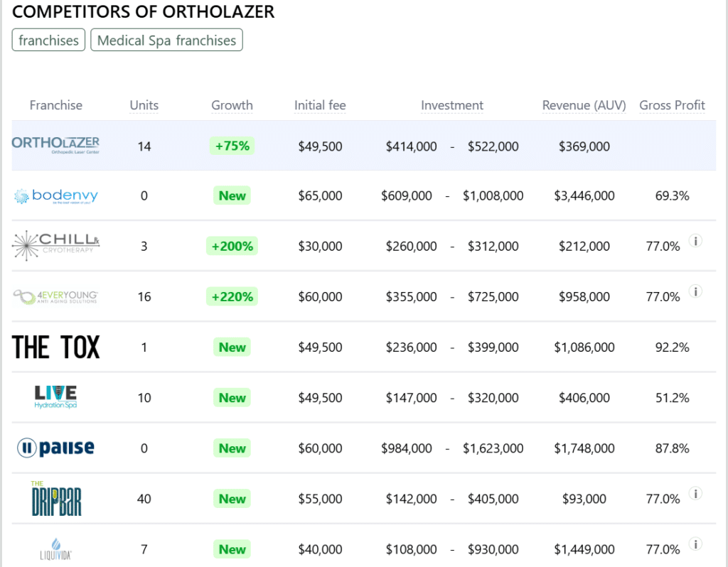Click the $93,000 revenue value
728x567 pixels.
[584, 499]
